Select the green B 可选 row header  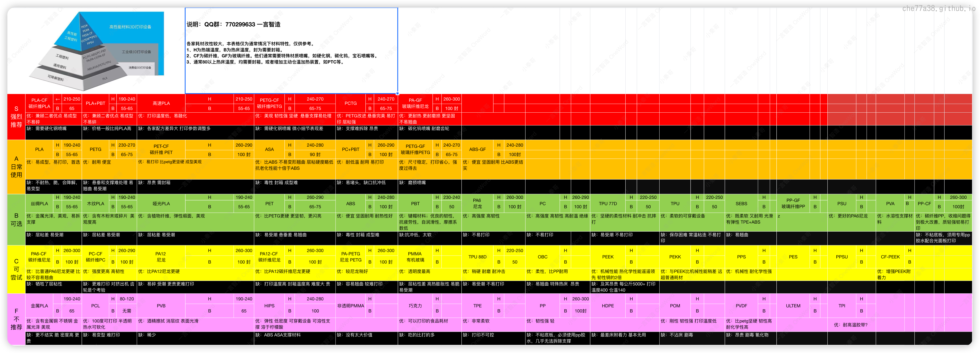click(x=16, y=220)
